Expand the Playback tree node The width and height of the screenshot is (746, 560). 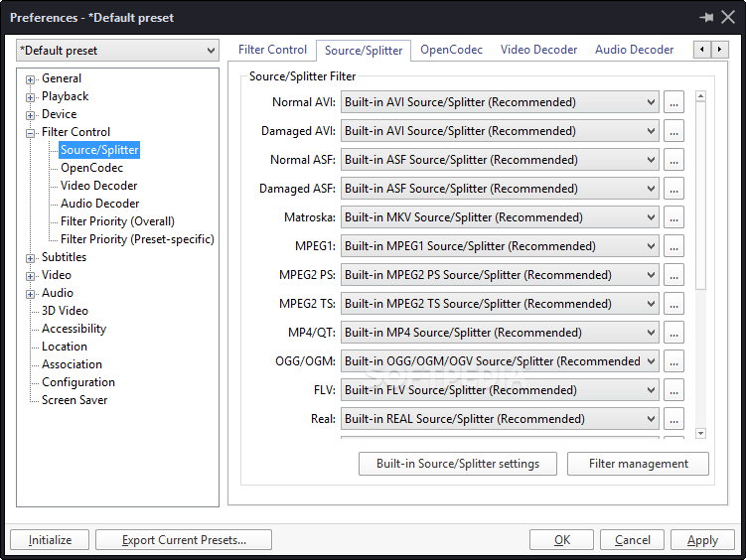pyautogui.click(x=31, y=97)
